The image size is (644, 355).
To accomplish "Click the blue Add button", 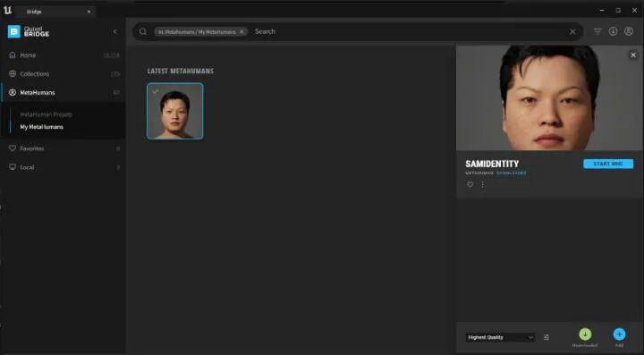I will 619,334.
